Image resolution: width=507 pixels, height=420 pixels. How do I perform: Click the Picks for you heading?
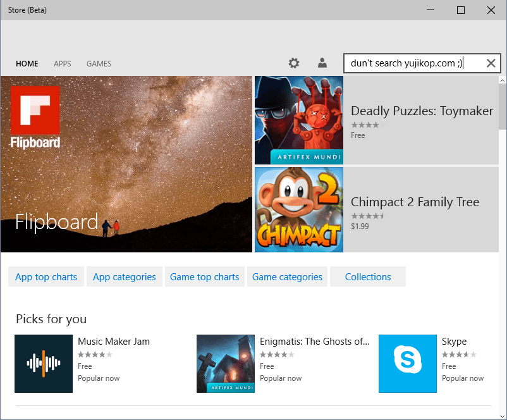(51, 319)
